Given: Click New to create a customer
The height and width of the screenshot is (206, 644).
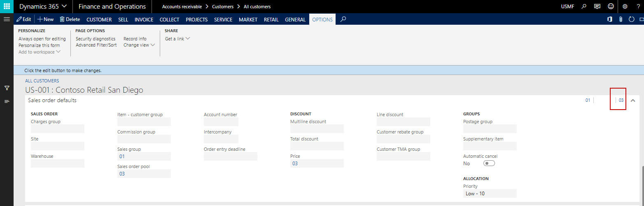Looking at the screenshot, I should [x=46, y=19].
